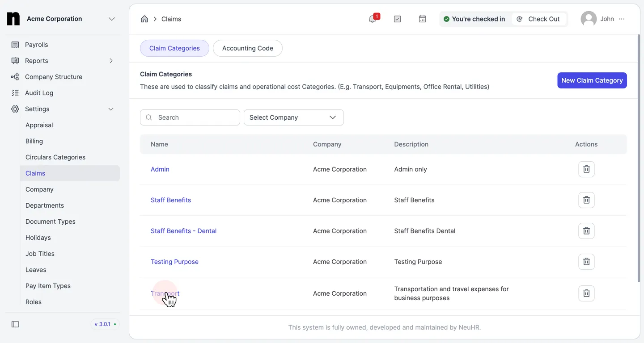Delete the Admin claim category
The image size is (644, 343).
pyautogui.click(x=586, y=169)
